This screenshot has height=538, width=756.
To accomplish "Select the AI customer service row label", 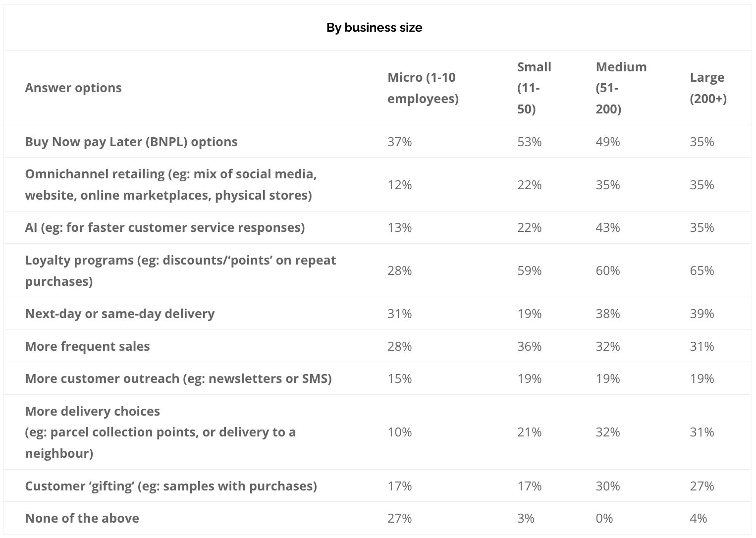I will [165, 227].
